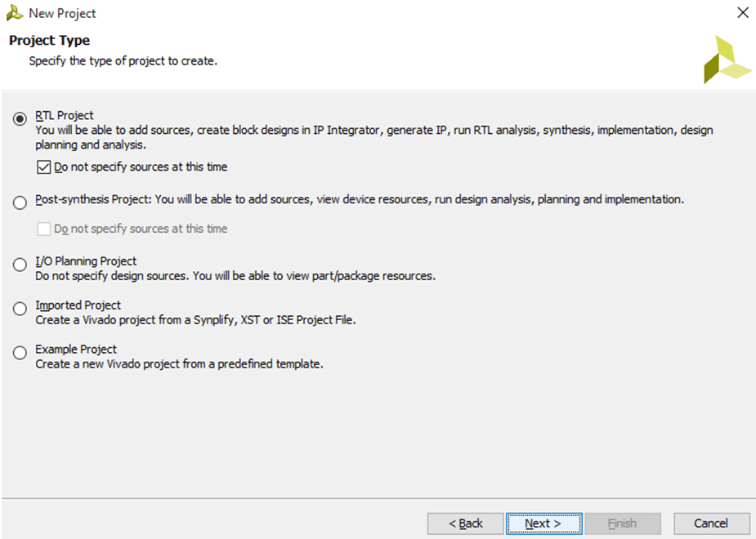This screenshot has height=539, width=756.
Task: Click the disabled checkbox under Post-synthesis Project
Action: 44,229
